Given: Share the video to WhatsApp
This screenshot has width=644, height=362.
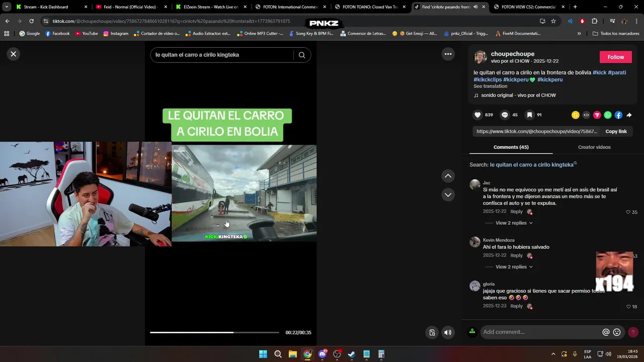Looking at the screenshot, I should point(608,115).
